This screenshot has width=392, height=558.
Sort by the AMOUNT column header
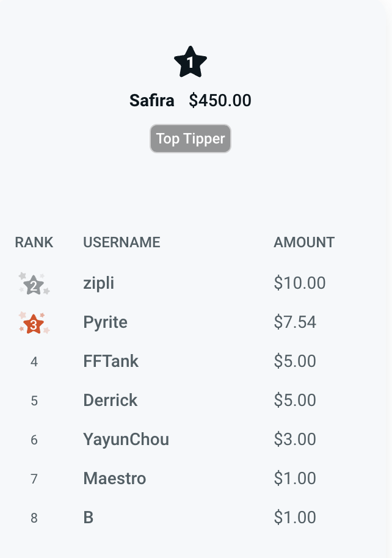pyautogui.click(x=303, y=242)
